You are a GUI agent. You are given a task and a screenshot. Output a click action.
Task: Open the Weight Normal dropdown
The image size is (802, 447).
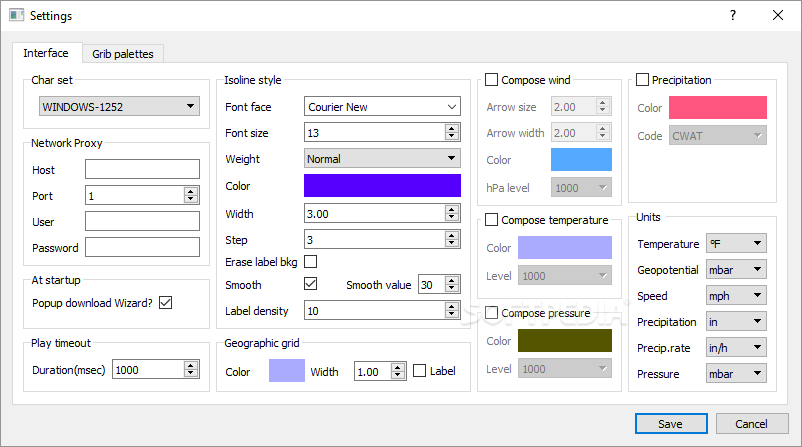[x=382, y=159]
